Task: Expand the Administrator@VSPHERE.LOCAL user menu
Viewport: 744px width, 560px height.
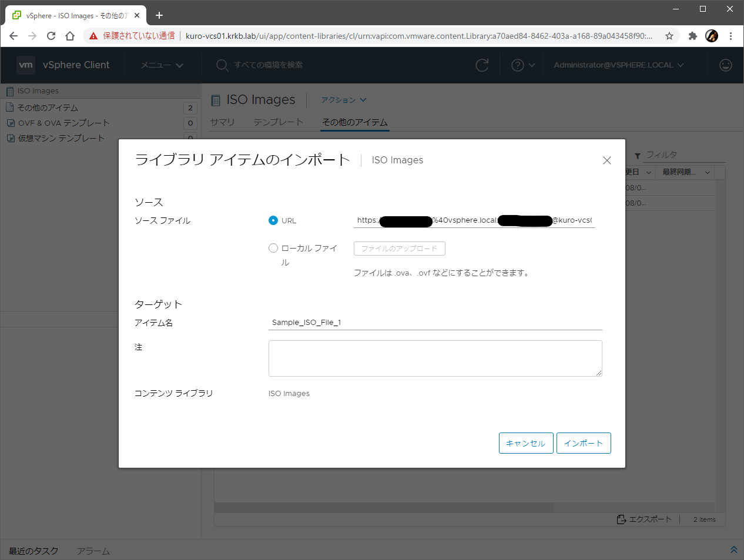Action: tap(618, 65)
